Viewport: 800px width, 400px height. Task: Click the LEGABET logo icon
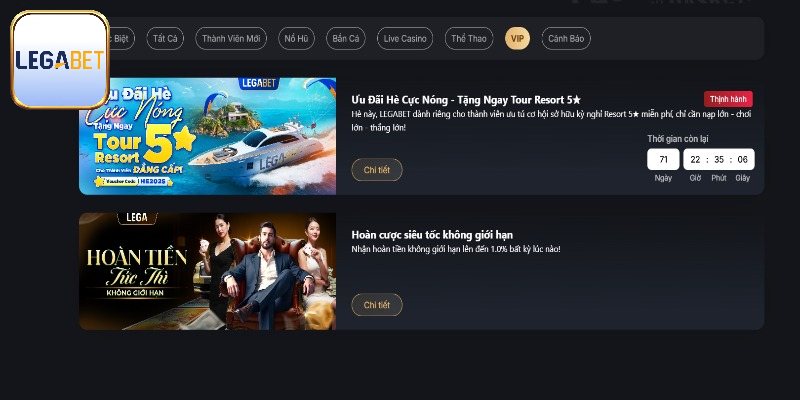[60, 60]
